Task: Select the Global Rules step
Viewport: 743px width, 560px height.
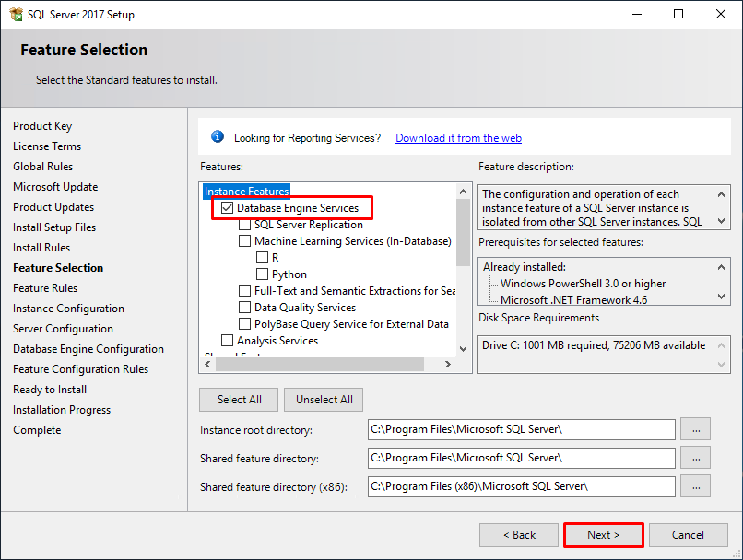Action: point(42,167)
